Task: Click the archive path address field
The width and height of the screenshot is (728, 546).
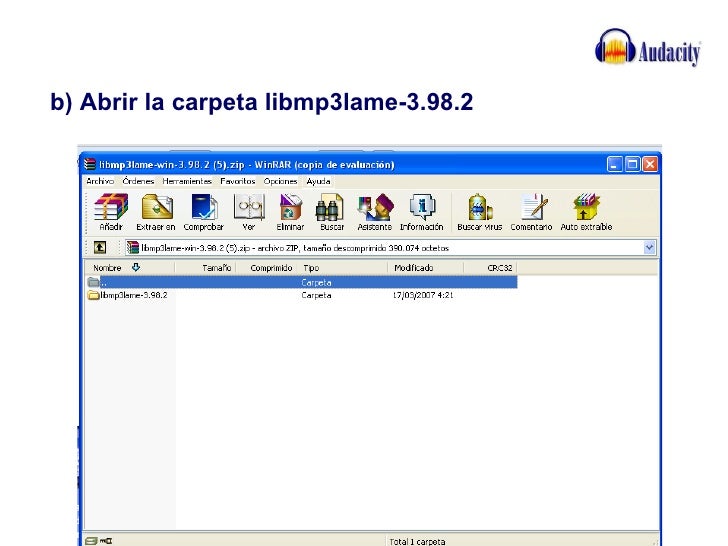Action: pos(390,247)
